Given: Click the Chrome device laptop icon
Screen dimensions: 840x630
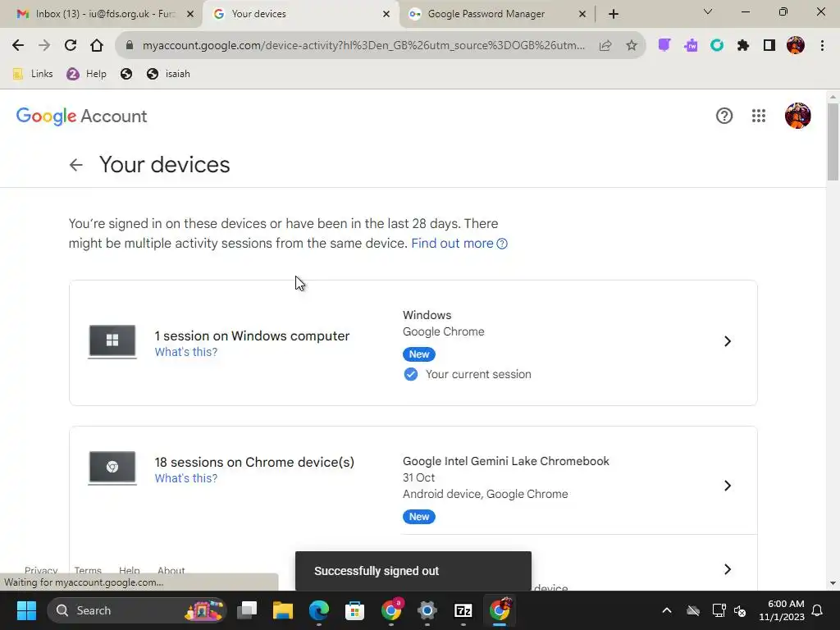Looking at the screenshot, I should click(112, 468).
